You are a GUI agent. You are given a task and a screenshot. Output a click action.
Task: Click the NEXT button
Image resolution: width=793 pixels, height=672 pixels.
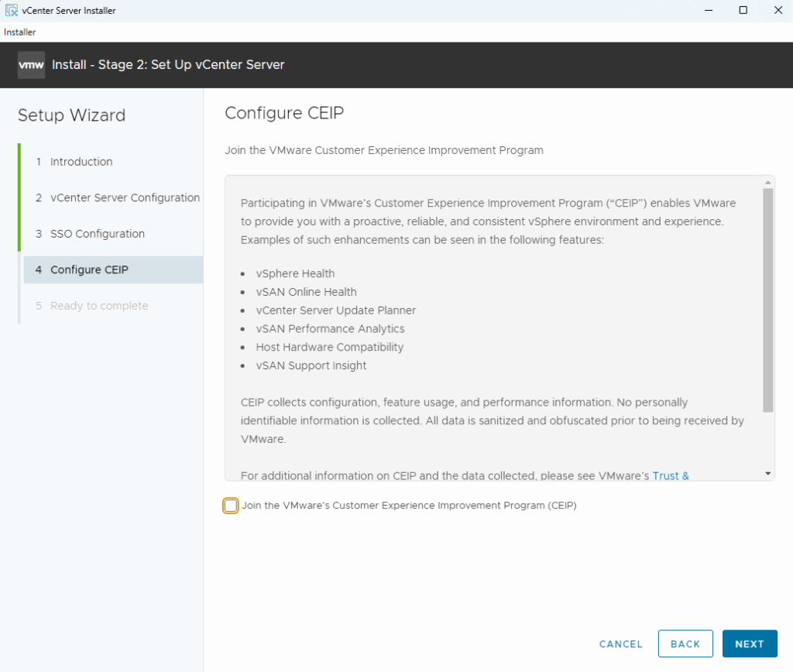[x=750, y=643]
